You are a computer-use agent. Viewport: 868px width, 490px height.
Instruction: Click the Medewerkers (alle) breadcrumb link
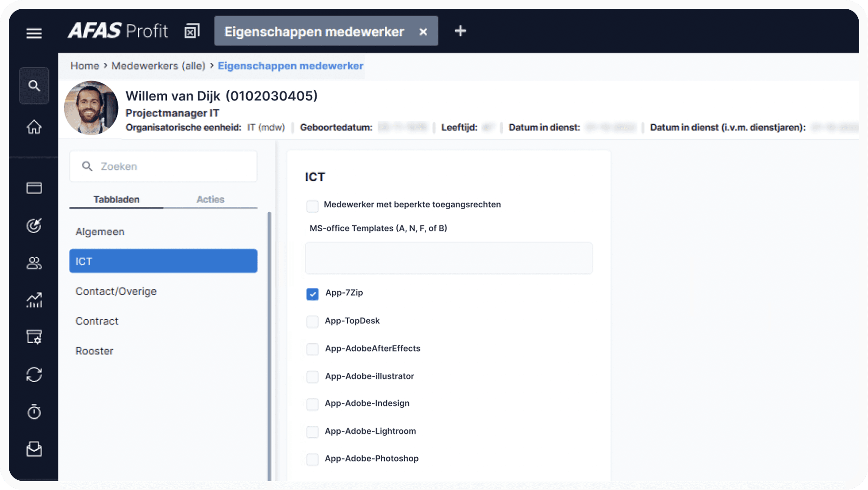(x=158, y=66)
